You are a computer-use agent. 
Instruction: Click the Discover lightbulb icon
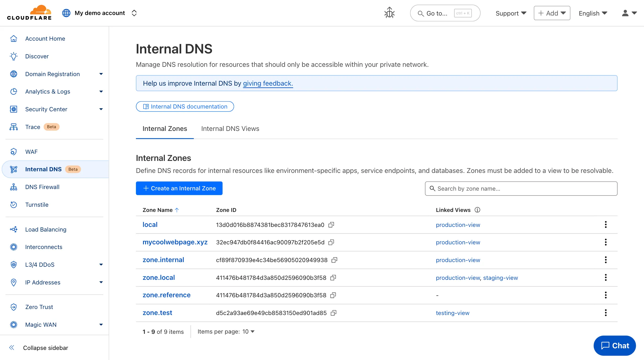coord(14,56)
